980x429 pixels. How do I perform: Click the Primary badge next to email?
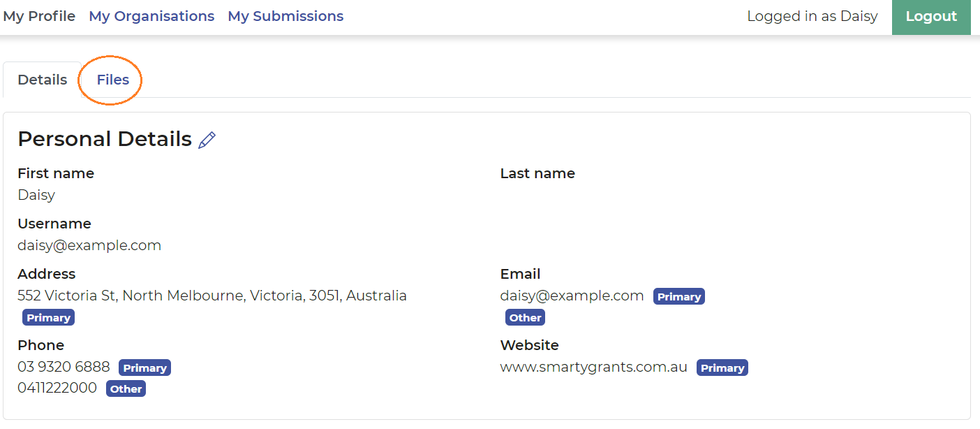[679, 296]
